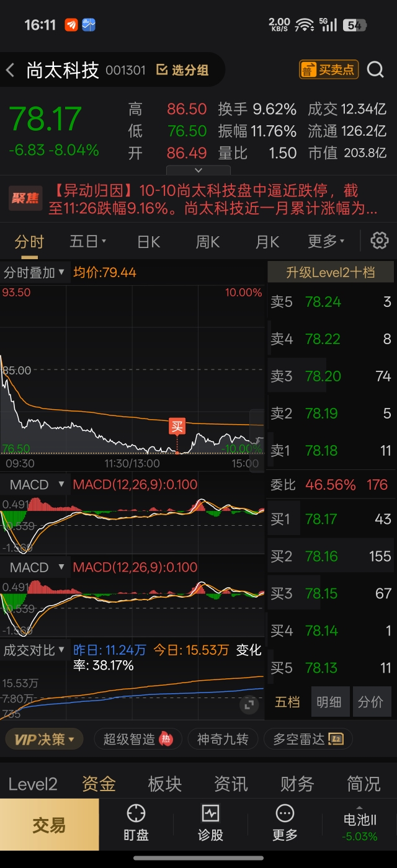Expand the 电池II sector arrow

(x=360, y=807)
